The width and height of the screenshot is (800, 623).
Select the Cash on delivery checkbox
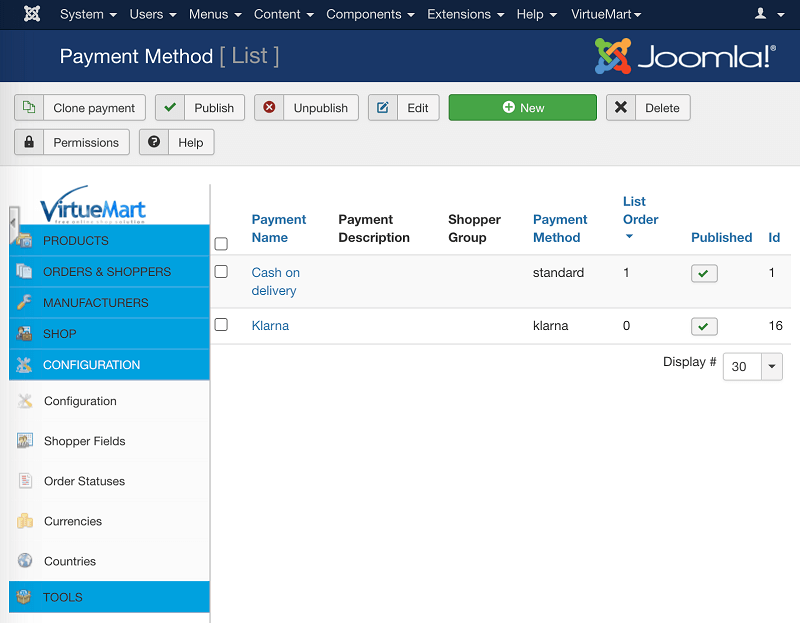coord(221,272)
